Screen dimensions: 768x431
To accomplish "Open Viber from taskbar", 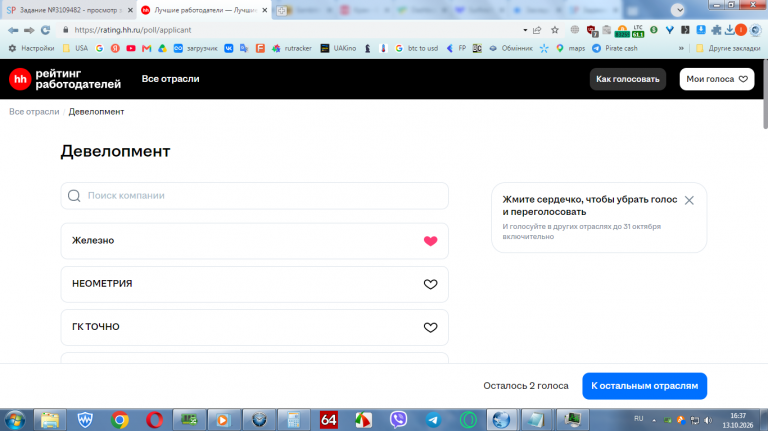I will [x=398, y=420].
